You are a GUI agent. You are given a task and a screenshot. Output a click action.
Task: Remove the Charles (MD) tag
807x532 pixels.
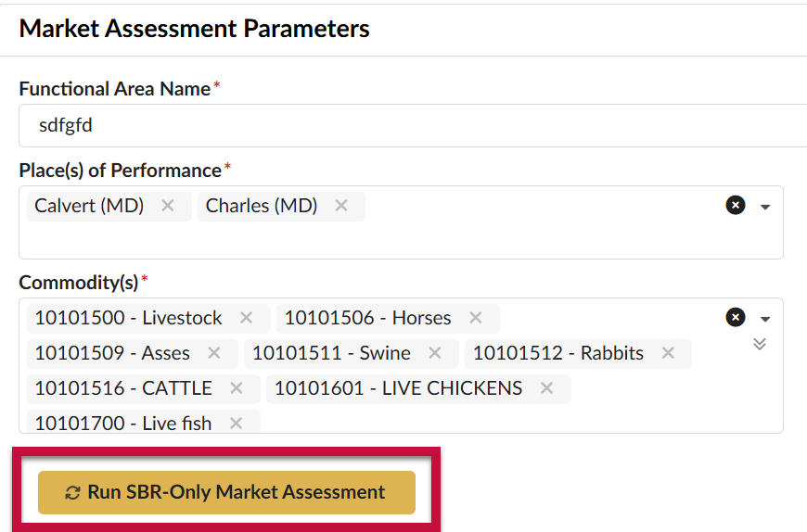coord(340,206)
